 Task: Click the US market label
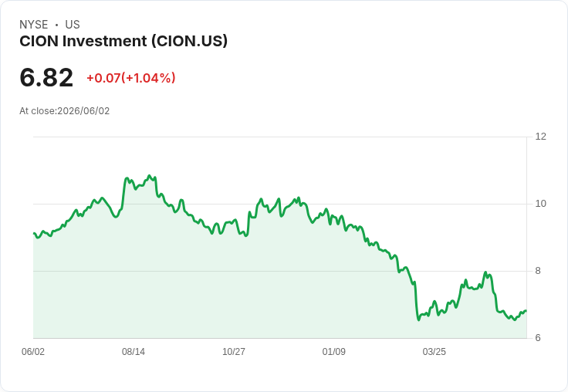(x=73, y=25)
